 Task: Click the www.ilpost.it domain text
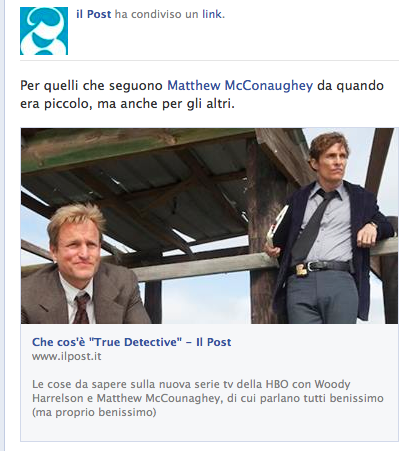(x=67, y=356)
